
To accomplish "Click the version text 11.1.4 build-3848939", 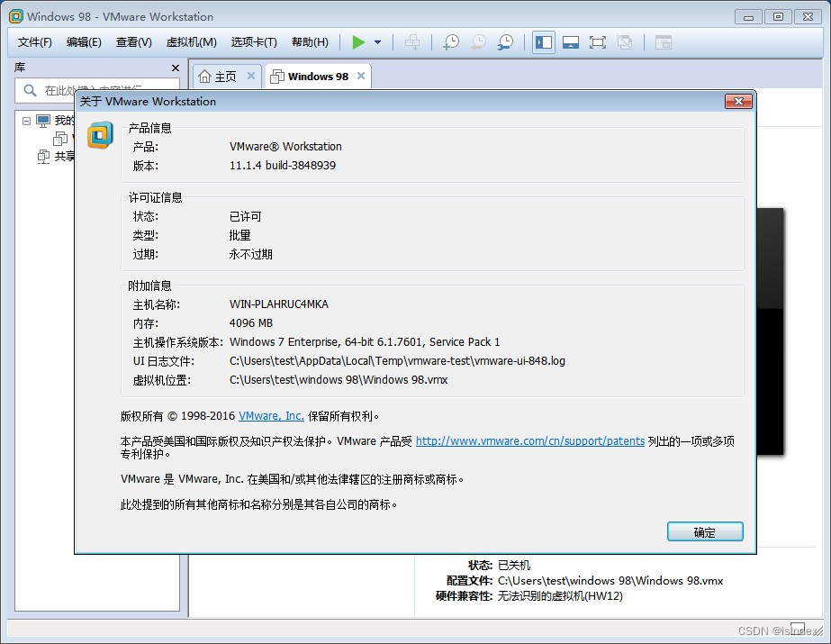I will coord(283,166).
